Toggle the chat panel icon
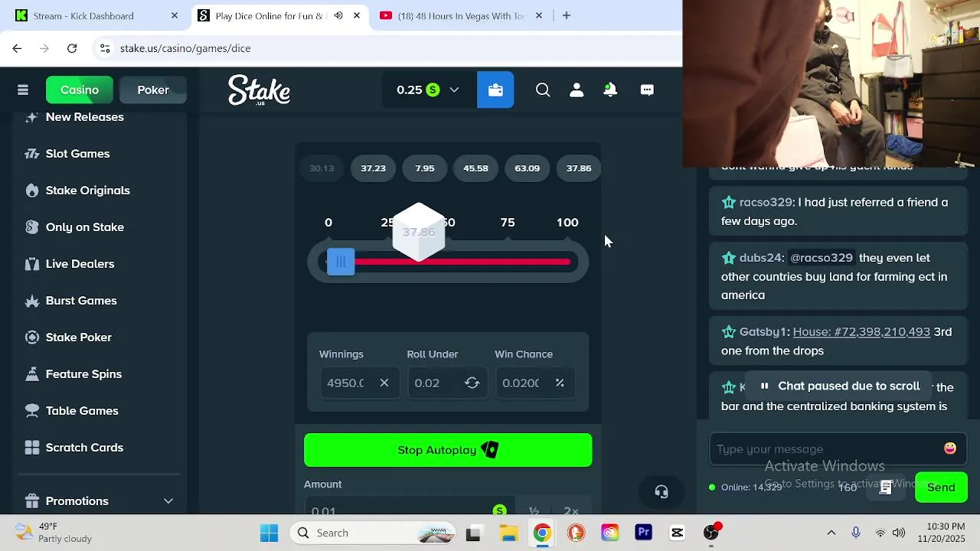This screenshot has width=980, height=551. (647, 90)
